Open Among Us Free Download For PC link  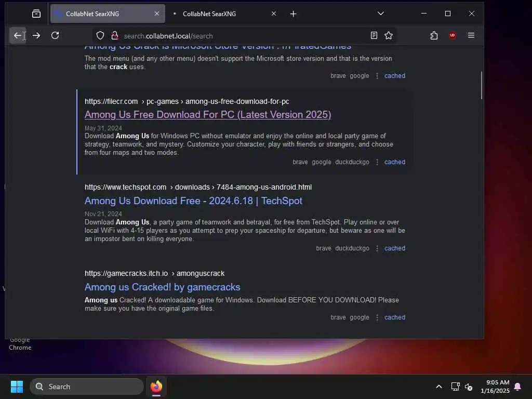pos(208,115)
